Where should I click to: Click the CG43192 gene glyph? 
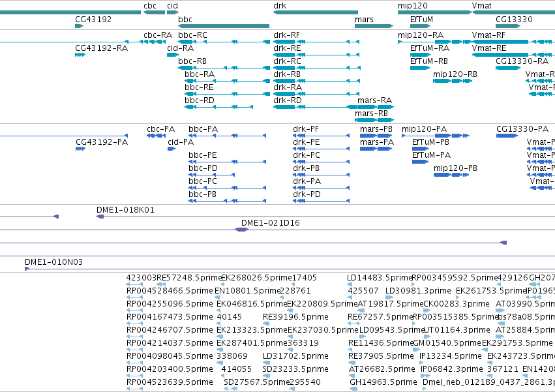80,26
